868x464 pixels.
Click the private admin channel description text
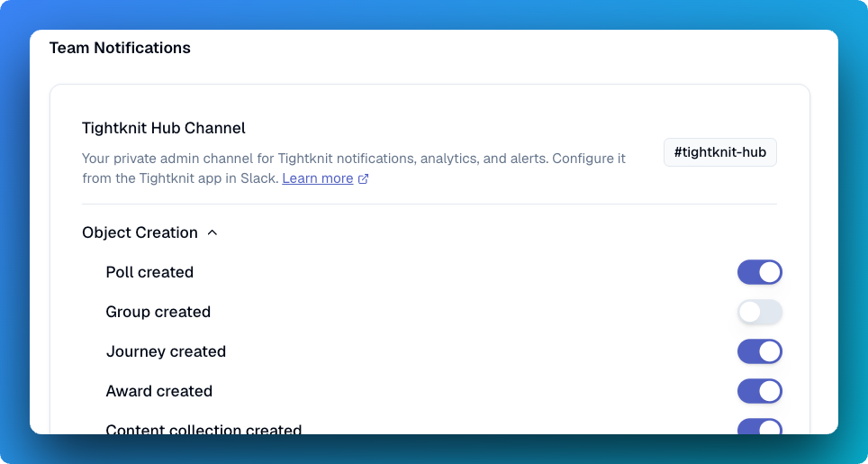pos(354,168)
